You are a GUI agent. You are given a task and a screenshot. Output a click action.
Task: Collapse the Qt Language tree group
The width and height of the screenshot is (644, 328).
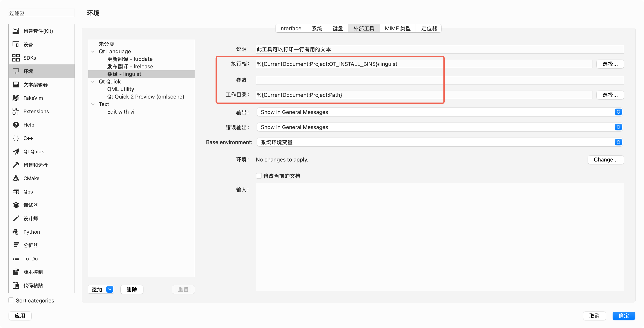click(x=93, y=51)
